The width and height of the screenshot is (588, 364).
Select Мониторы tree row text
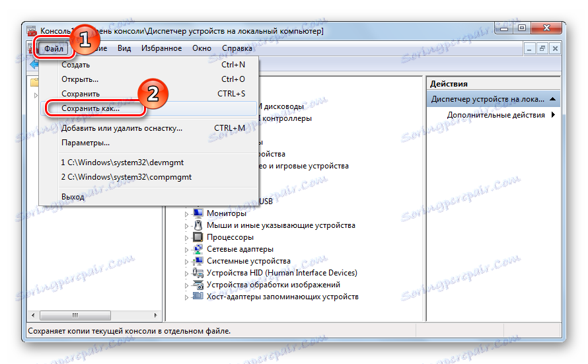(x=227, y=213)
